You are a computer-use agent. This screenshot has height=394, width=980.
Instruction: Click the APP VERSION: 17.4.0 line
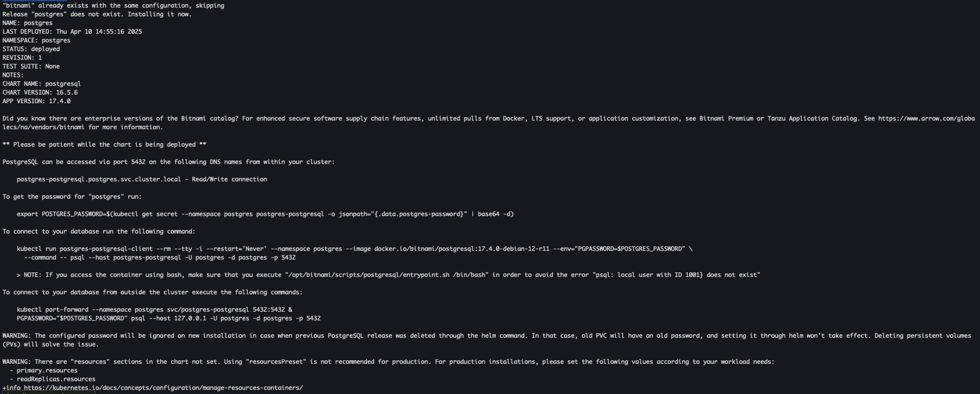pyautogui.click(x=37, y=101)
